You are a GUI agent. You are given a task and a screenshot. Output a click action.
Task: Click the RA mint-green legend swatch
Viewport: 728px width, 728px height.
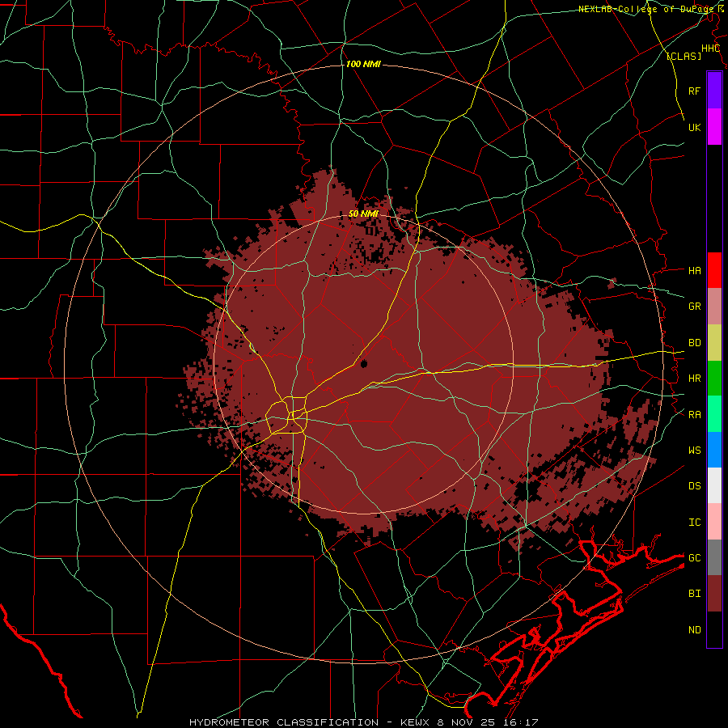pos(714,414)
